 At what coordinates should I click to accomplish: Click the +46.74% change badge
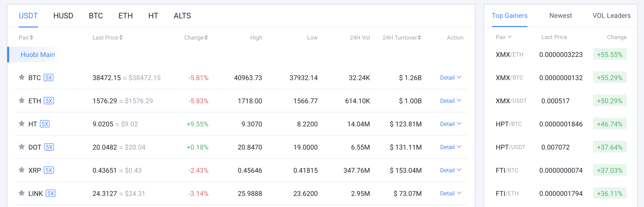pos(610,124)
